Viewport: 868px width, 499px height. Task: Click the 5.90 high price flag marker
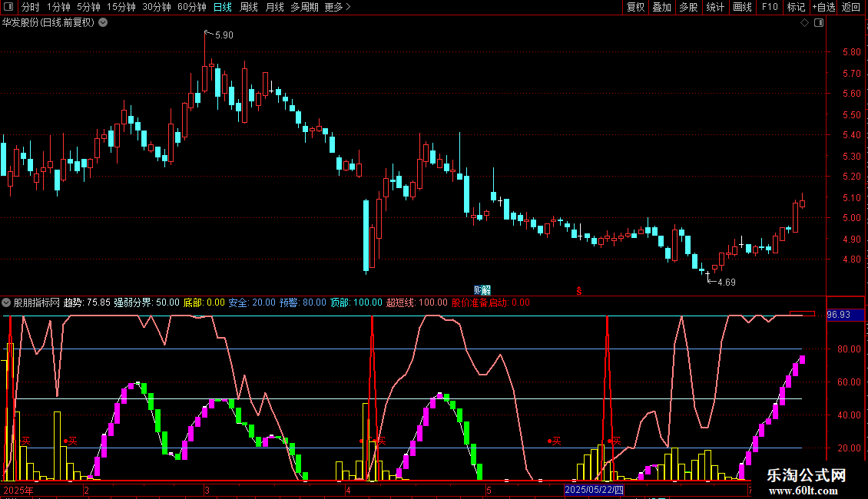pyautogui.click(x=223, y=35)
